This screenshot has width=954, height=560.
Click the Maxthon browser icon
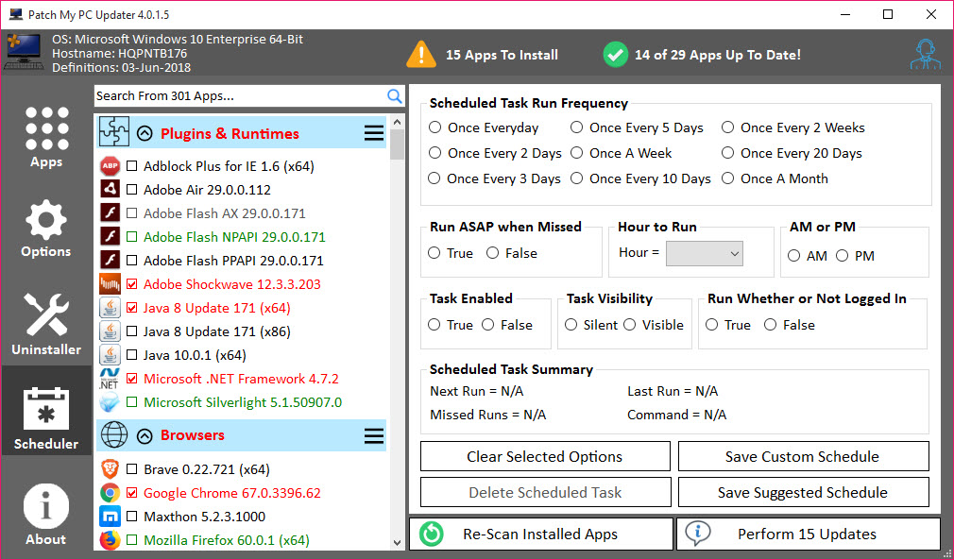coord(111,517)
